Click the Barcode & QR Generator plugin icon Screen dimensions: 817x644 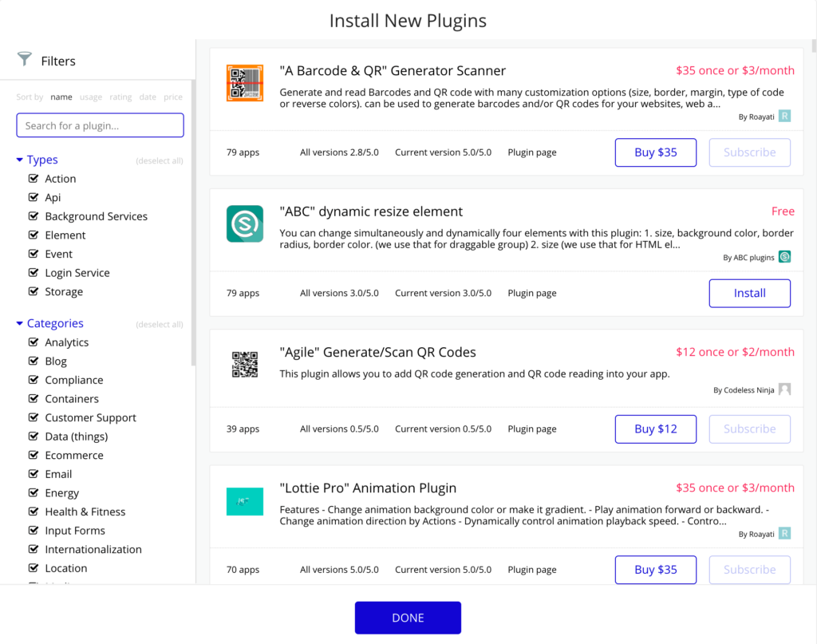(244, 83)
